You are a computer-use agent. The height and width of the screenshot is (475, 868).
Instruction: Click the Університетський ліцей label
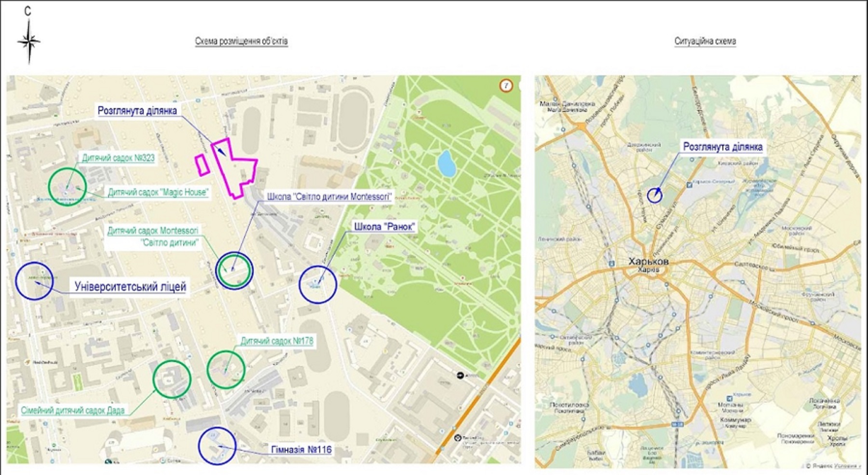point(130,287)
